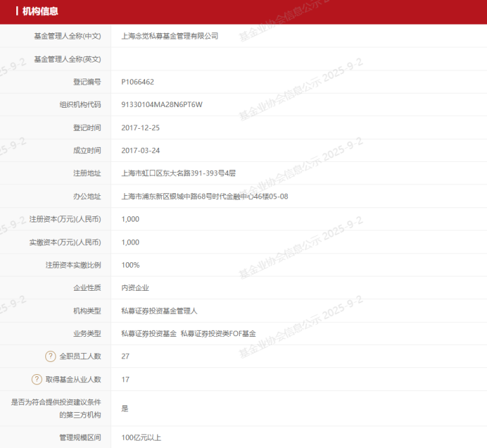Click the 业务类型 label
Screen dimensions: 487x448
click(87, 333)
